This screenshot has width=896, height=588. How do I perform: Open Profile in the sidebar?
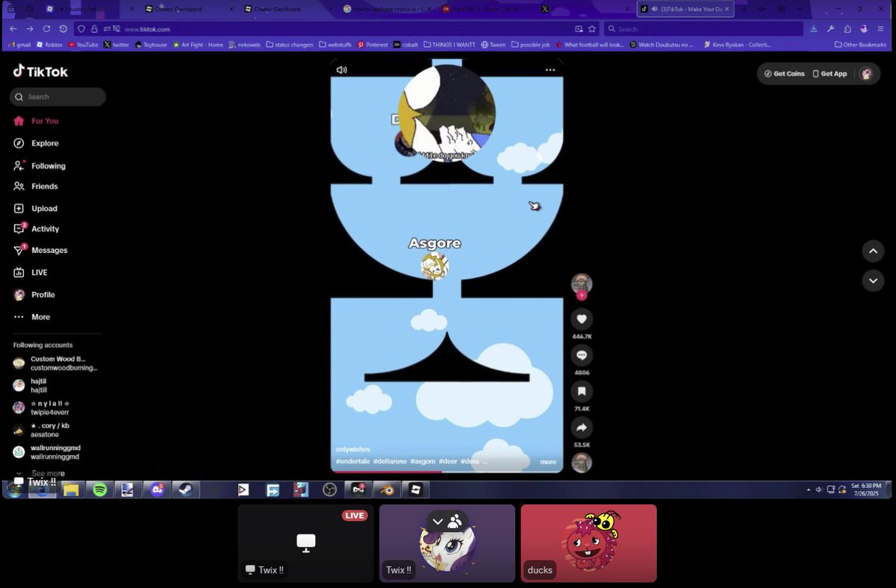(34, 295)
